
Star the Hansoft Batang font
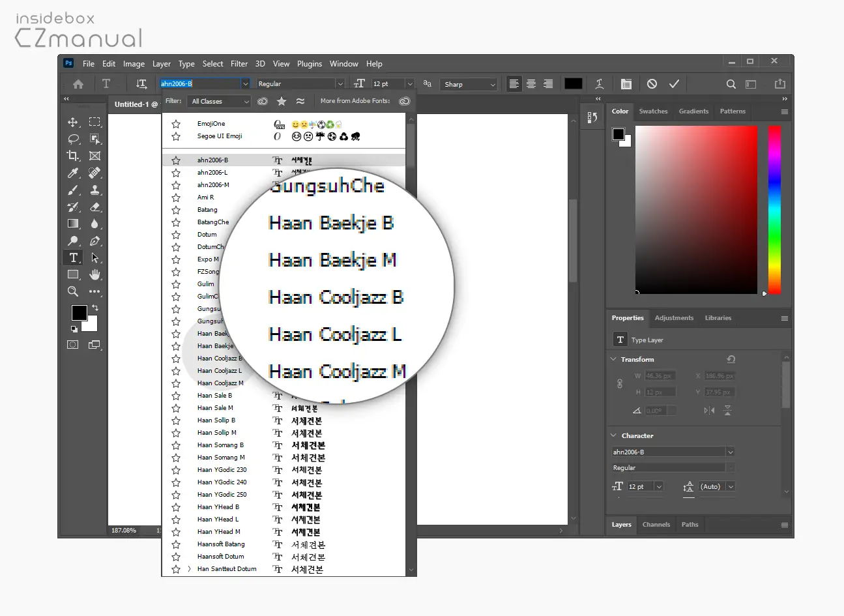(x=176, y=544)
